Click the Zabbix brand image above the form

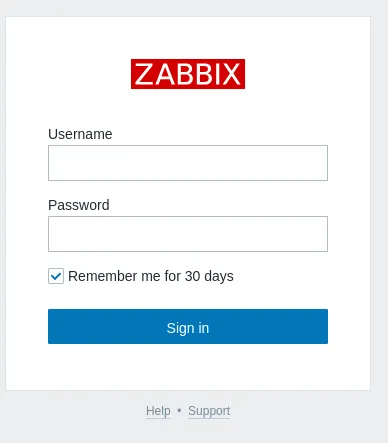click(188, 74)
